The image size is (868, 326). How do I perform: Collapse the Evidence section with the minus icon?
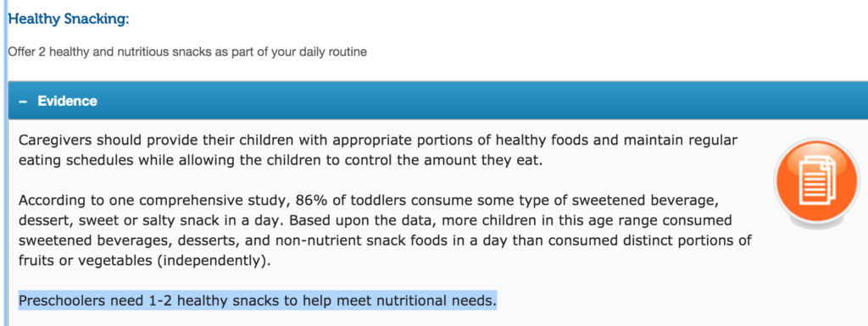coord(23,102)
